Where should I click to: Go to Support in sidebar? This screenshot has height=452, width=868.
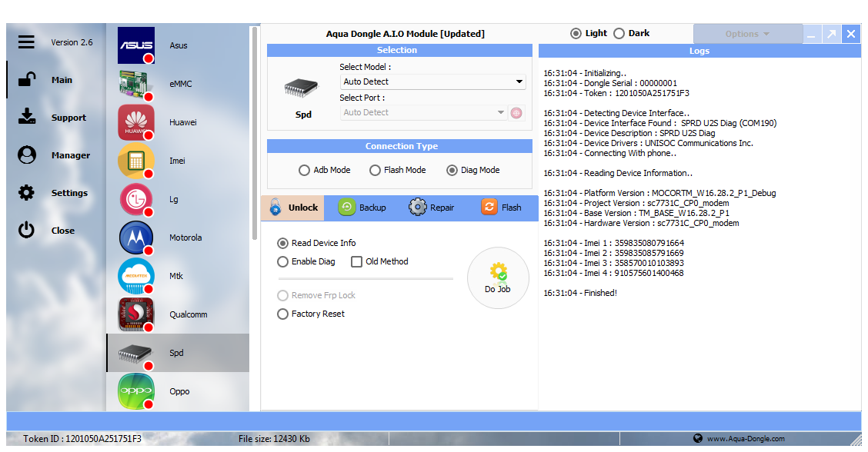point(68,118)
